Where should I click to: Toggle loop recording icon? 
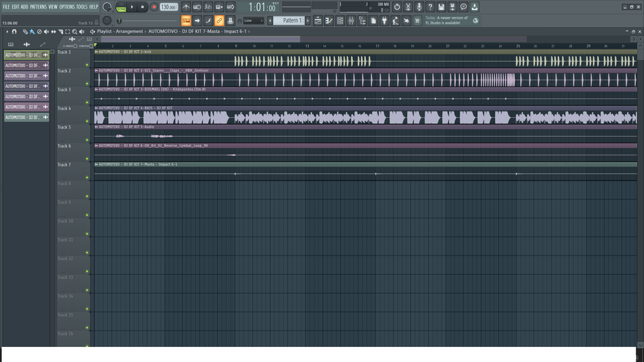pos(230,7)
